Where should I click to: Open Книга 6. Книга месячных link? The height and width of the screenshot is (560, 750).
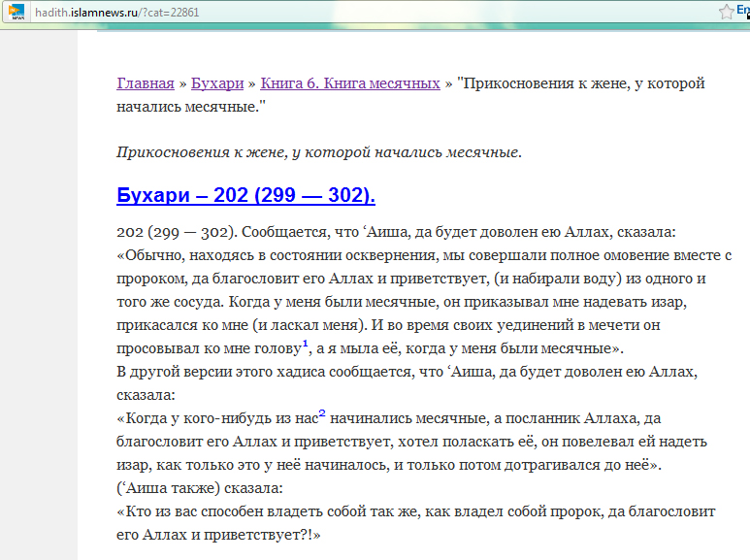pos(350,83)
